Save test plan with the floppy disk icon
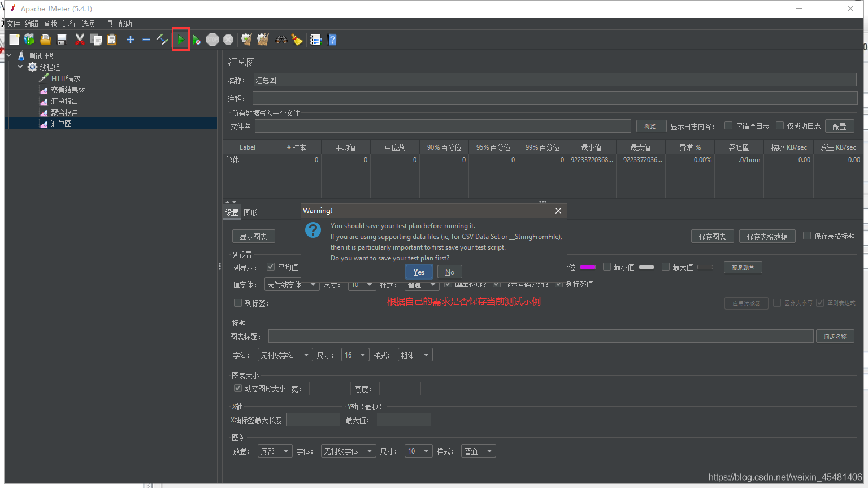Viewport: 868px width, 488px height. [62, 40]
